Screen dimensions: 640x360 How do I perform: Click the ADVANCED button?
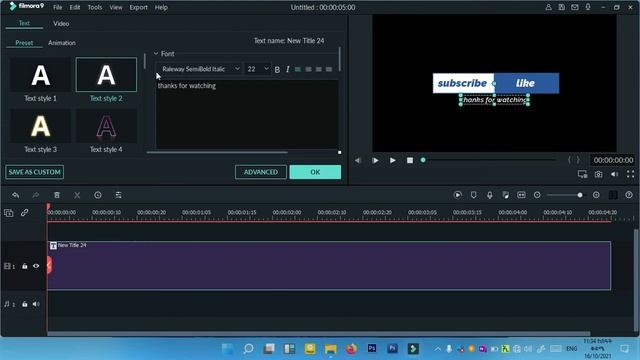[x=261, y=172]
